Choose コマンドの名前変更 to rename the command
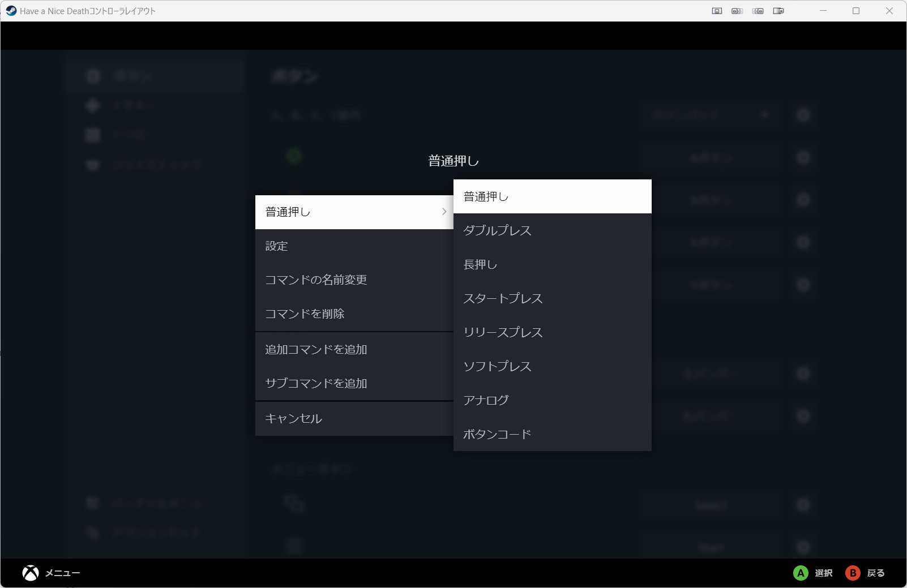 click(x=354, y=280)
